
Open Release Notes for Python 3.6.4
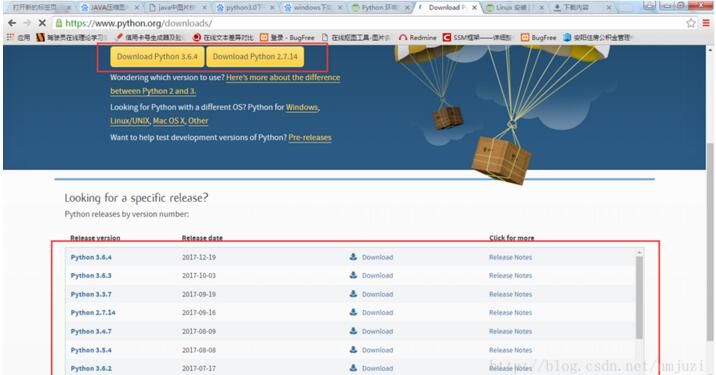510,257
